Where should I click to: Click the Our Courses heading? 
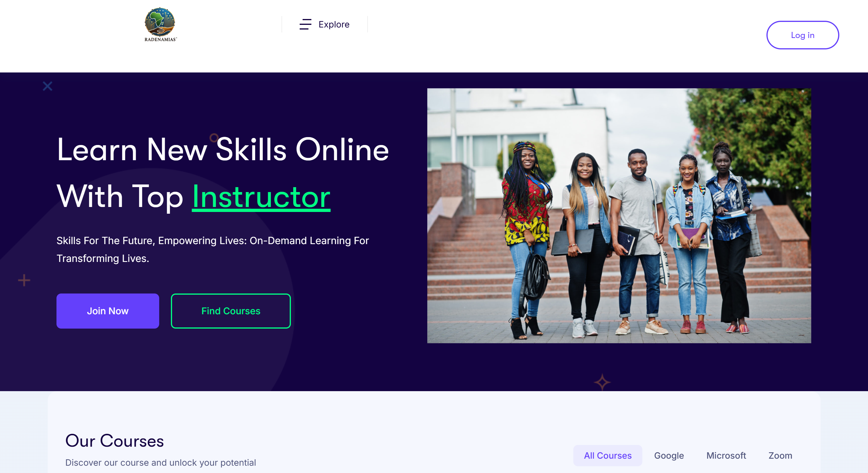click(x=114, y=440)
